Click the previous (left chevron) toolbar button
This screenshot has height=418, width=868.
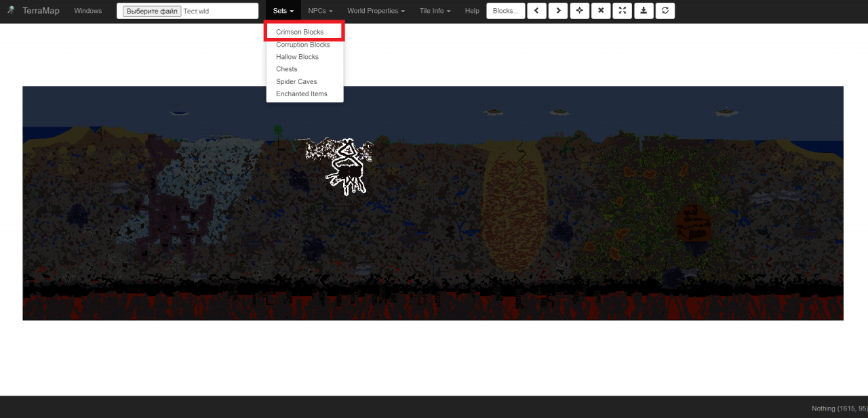click(536, 11)
